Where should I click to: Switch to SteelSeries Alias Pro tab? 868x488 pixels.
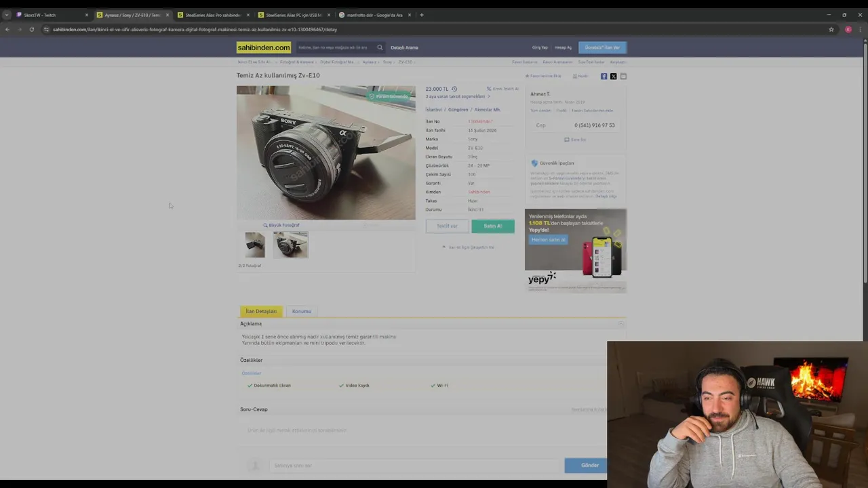213,15
